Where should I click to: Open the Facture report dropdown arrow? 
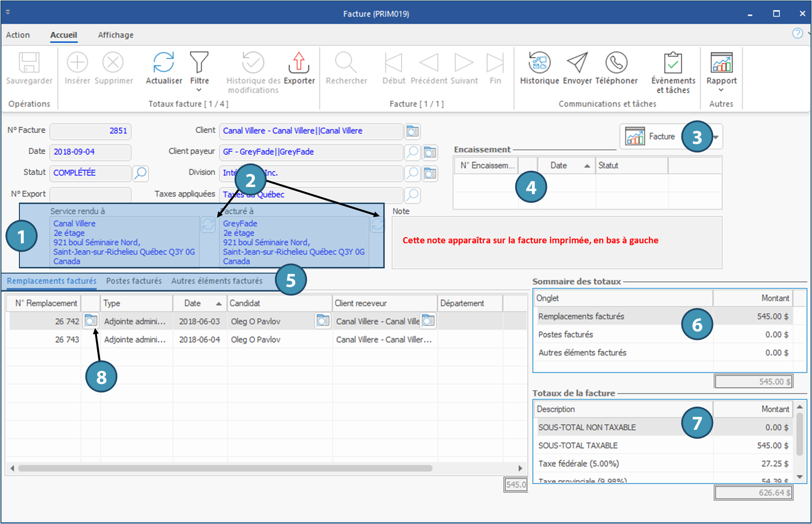pos(716,137)
